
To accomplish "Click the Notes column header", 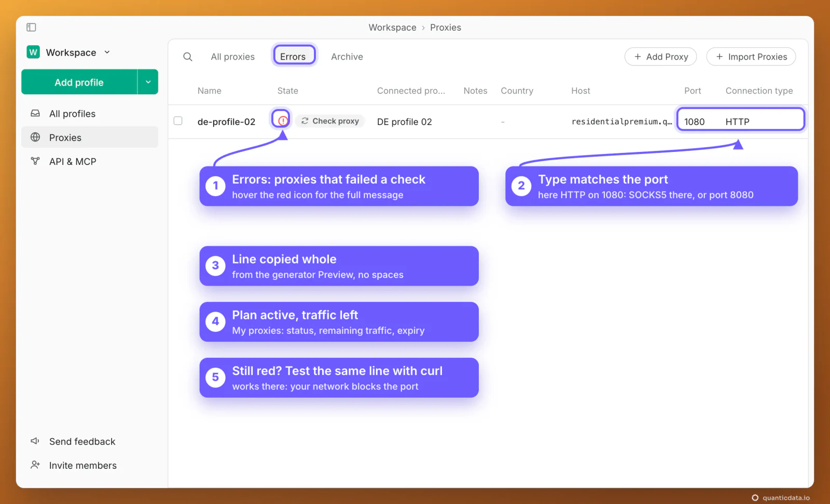I will pos(475,91).
